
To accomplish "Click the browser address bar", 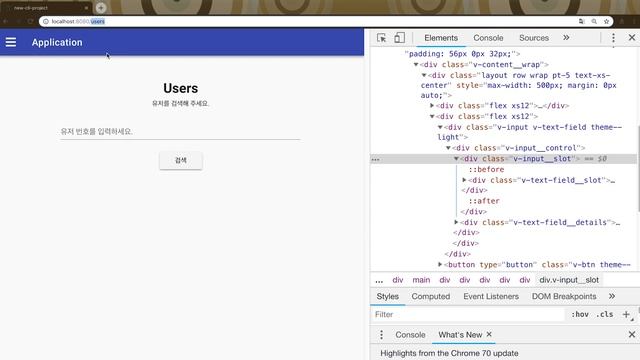I will (310, 21).
